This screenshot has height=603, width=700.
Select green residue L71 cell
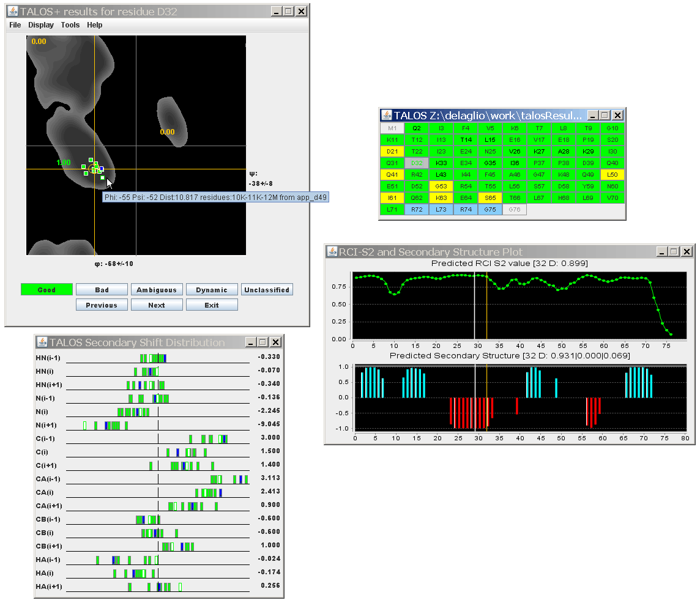coord(392,209)
